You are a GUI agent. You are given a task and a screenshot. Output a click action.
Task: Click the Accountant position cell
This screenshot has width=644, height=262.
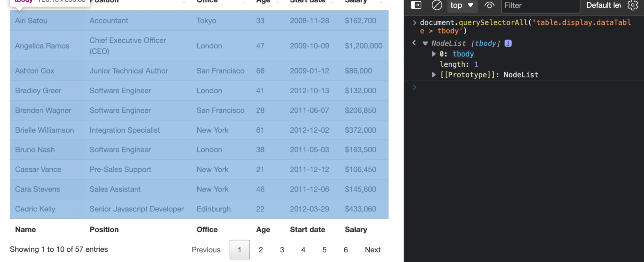[138, 21]
